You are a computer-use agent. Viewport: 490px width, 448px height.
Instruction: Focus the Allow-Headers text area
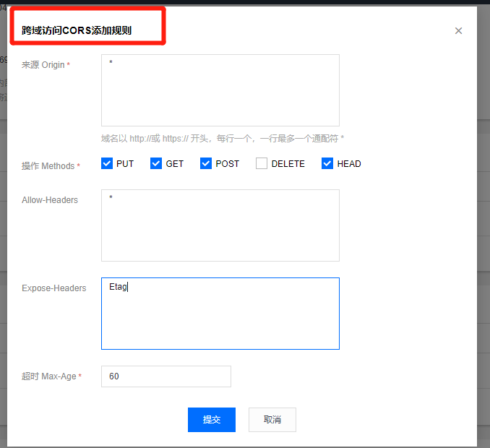click(220, 225)
